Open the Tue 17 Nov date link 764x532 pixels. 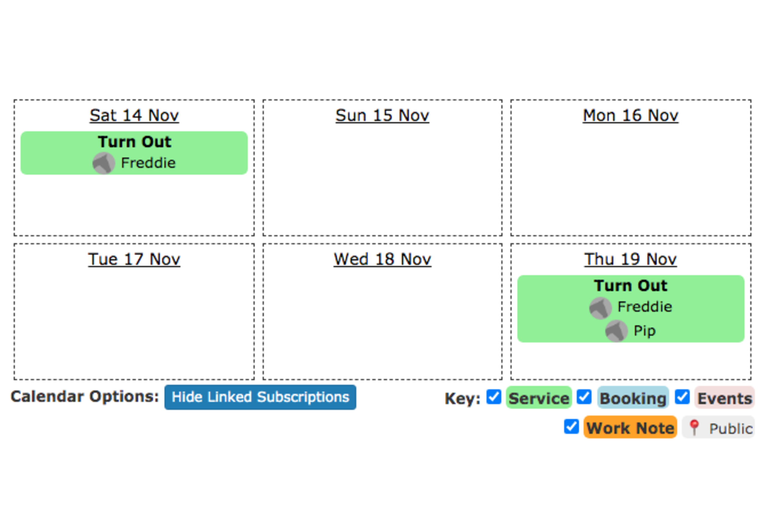coord(134,259)
